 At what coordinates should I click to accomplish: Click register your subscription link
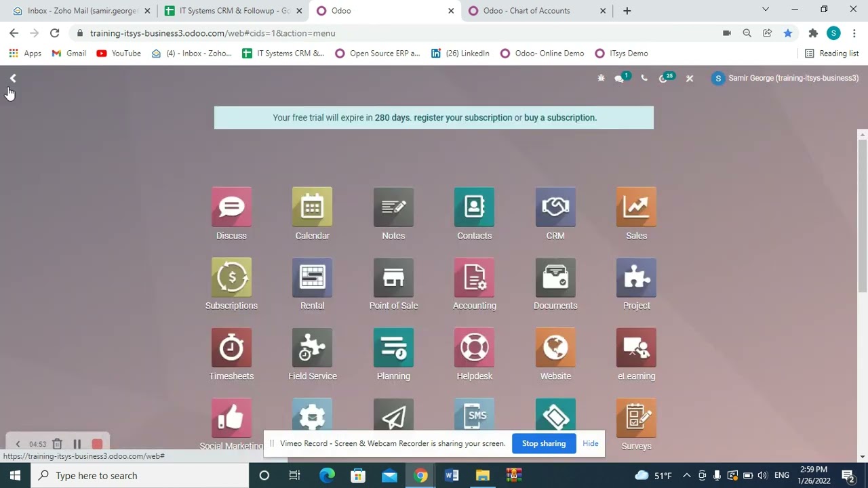[463, 117]
